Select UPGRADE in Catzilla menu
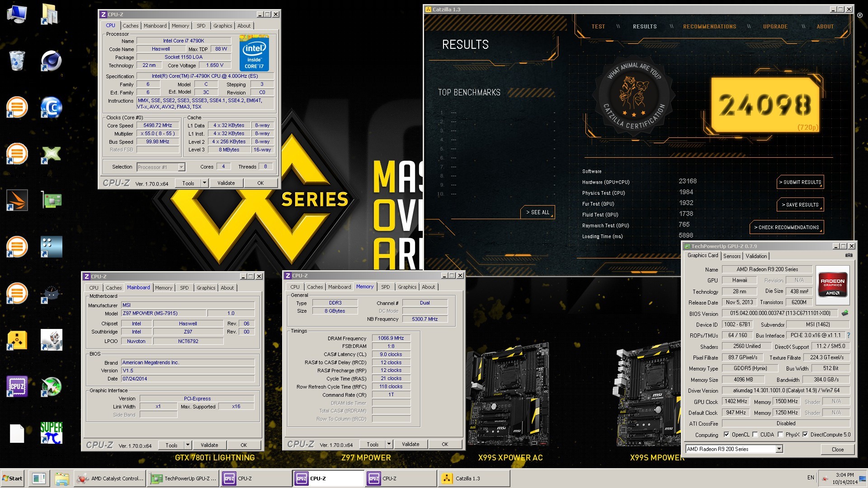The image size is (868, 488). 775,27
